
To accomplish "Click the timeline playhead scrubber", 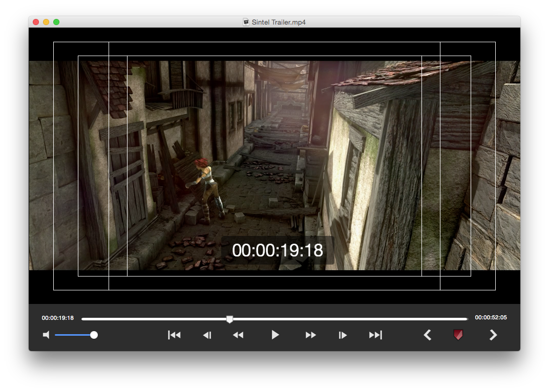I will pyautogui.click(x=229, y=319).
